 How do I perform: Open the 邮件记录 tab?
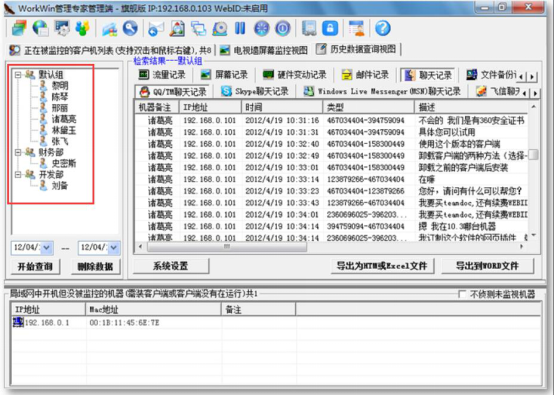click(365, 75)
